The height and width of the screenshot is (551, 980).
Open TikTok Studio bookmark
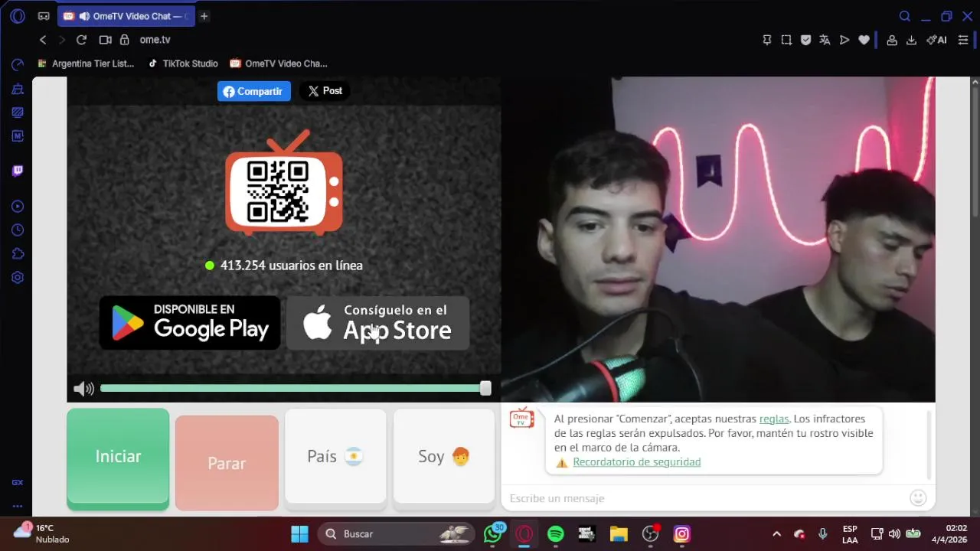tap(183, 64)
